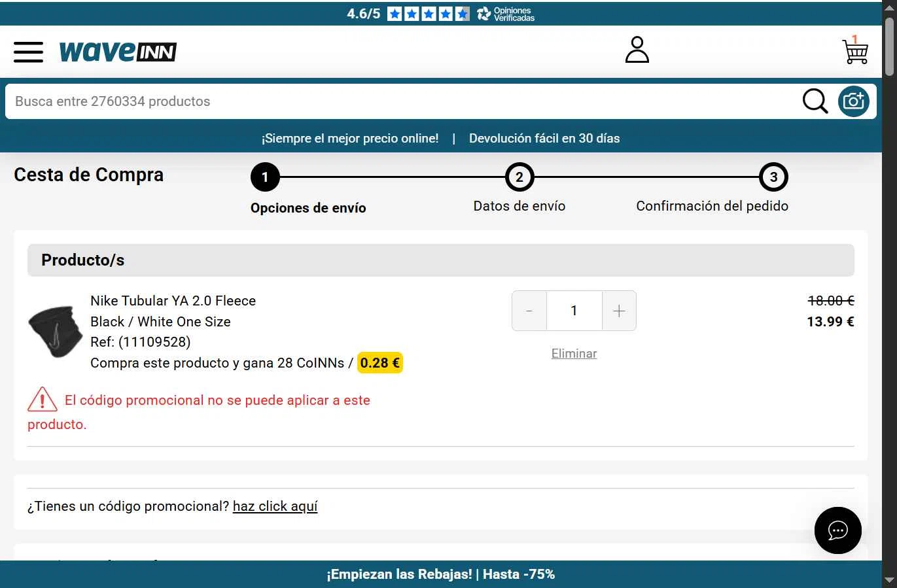
Task: Open the user account icon
Action: (x=637, y=50)
